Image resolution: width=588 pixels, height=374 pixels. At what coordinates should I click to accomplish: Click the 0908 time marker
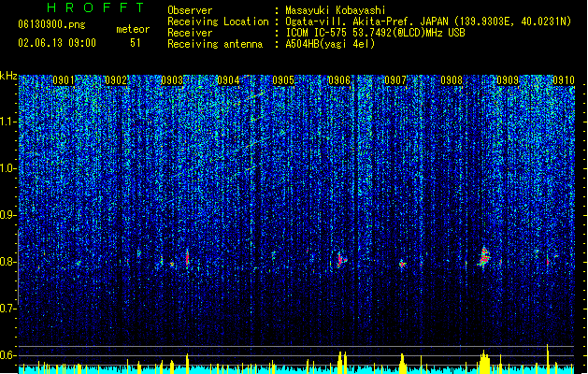452,80
